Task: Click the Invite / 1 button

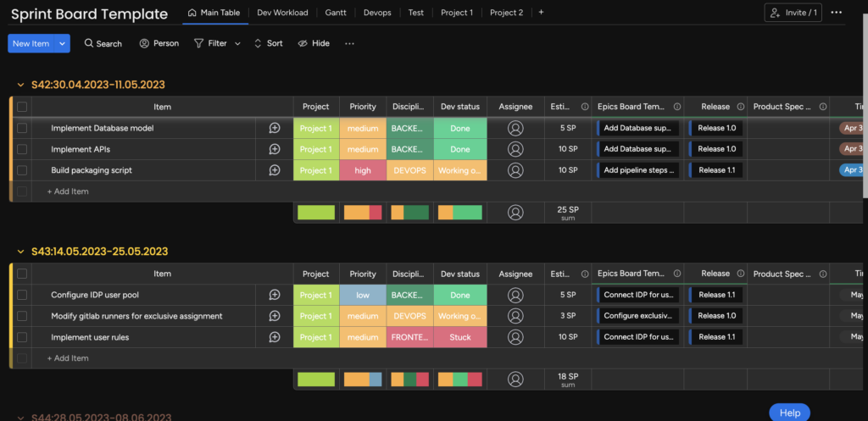Action: point(793,13)
